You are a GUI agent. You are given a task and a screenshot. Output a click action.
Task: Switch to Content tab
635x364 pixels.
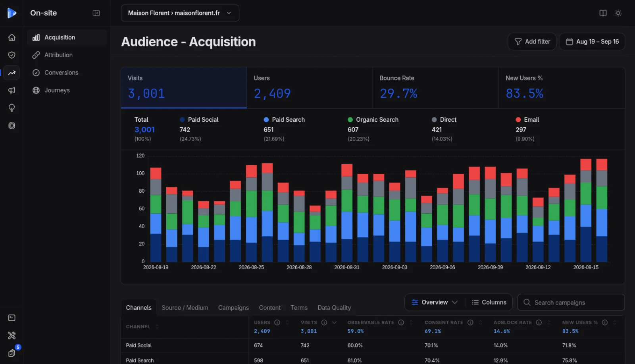pos(270,308)
